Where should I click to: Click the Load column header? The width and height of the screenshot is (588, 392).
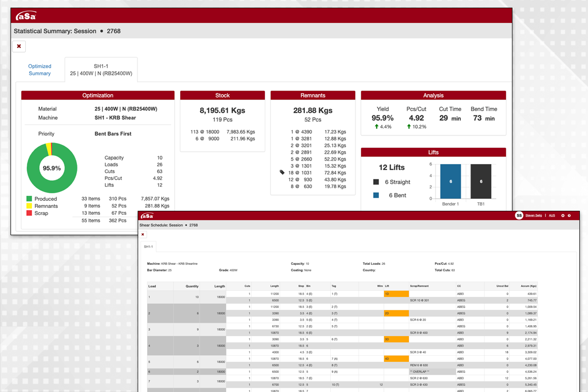coord(160,286)
